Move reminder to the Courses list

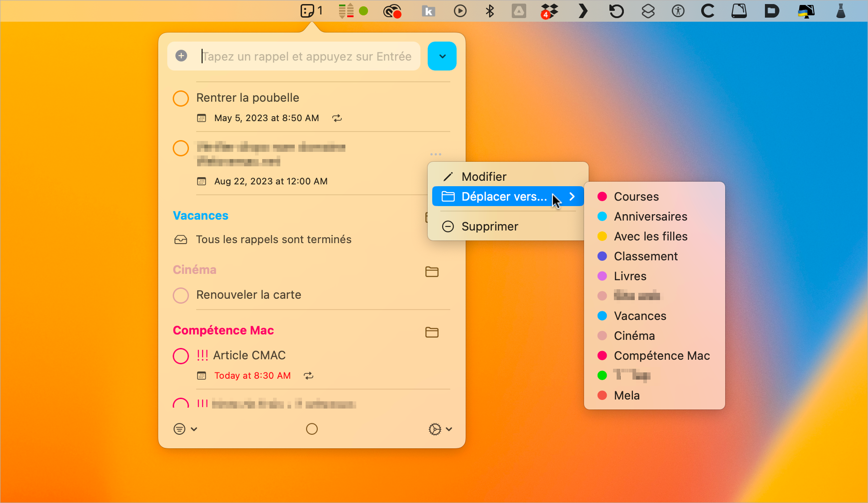click(636, 197)
